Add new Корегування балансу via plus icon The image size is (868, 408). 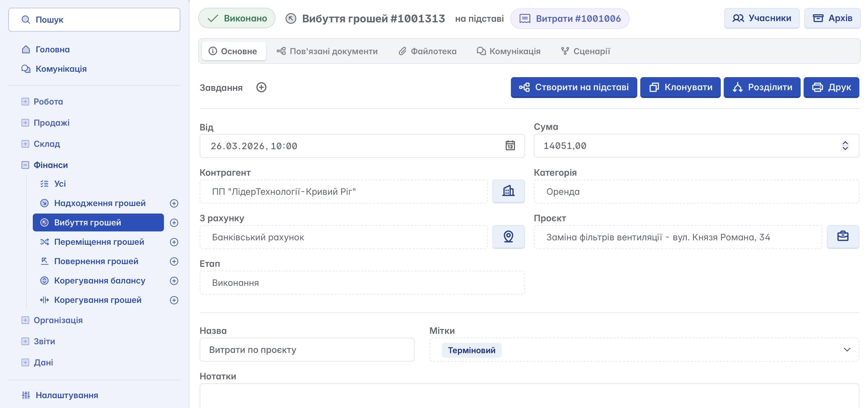pos(174,281)
